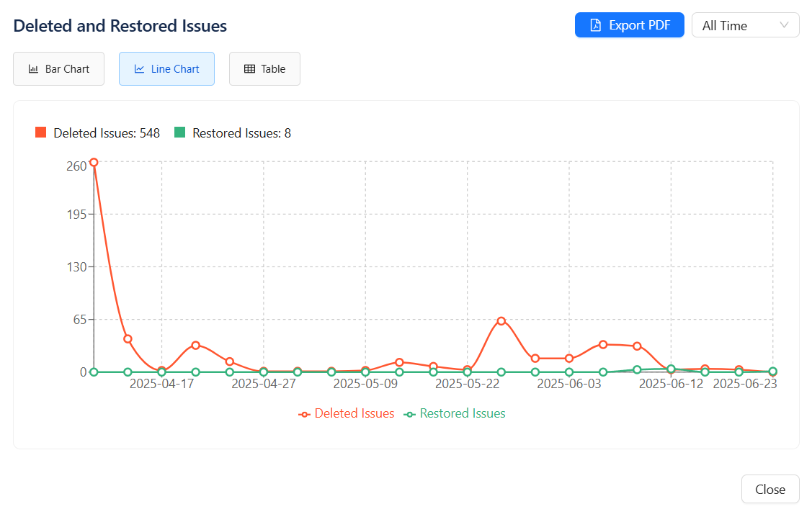This screenshot has height=517, width=812.
Task: Click the Restored Issues legend line marker
Action: tap(410, 414)
